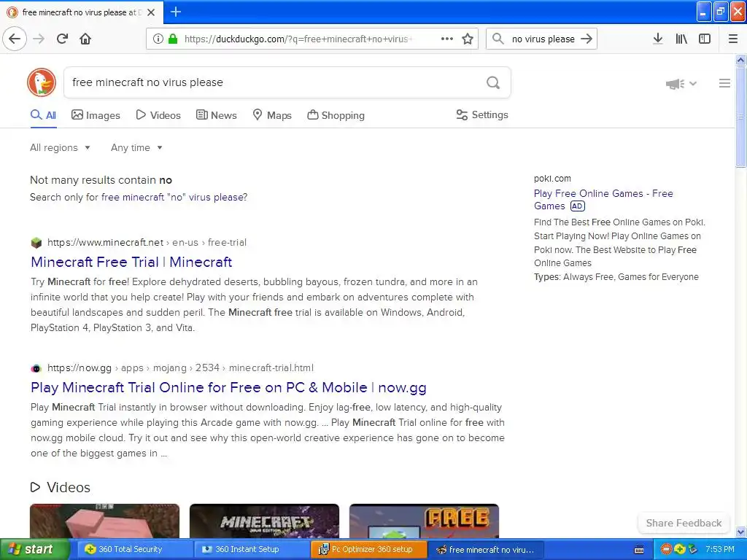Show site information icon in address bar
This screenshot has width=747, height=560.
tap(158, 39)
